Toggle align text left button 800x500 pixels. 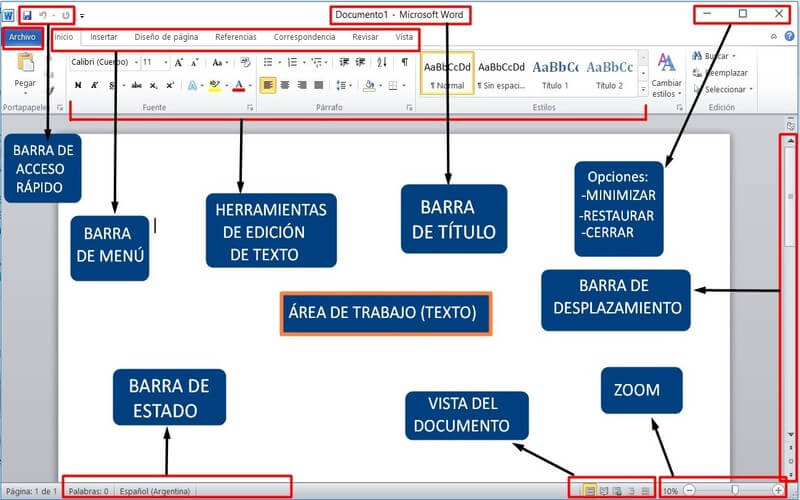pos(268,86)
